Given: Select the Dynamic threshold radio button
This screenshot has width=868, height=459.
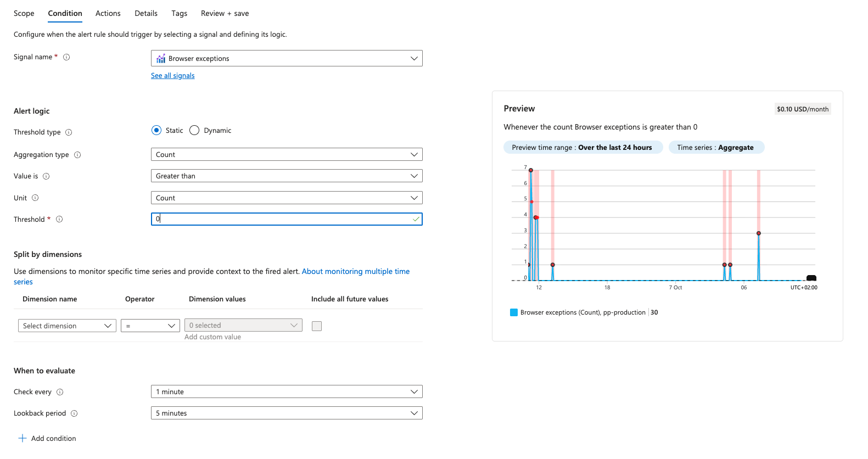Looking at the screenshot, I should tap(194, 130).
